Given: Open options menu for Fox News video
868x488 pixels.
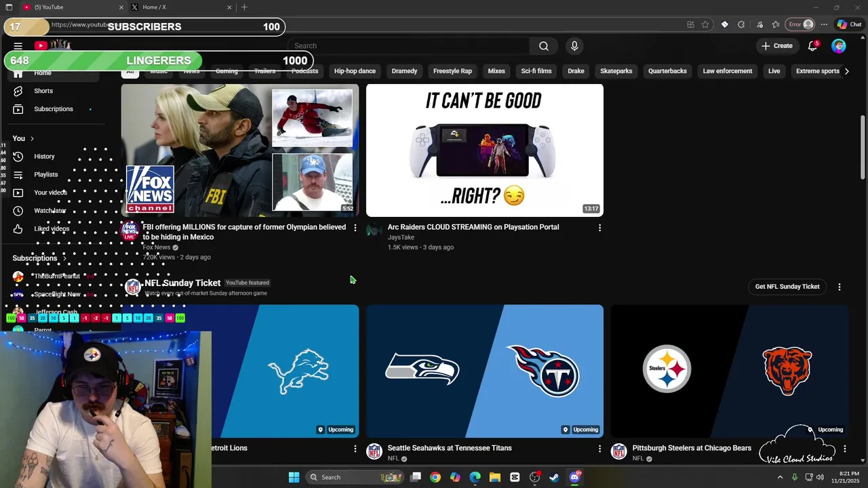Looking at the screenshot, I should (x=355, y=228).
